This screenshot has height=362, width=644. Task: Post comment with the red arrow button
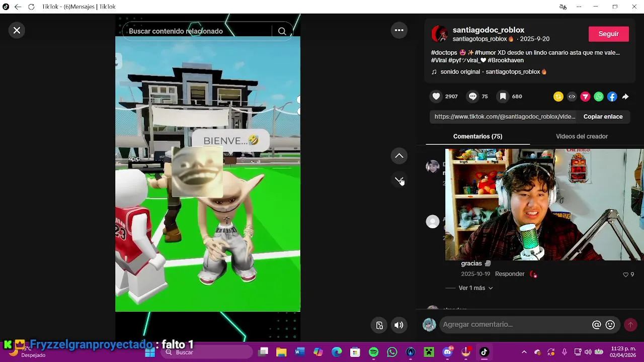[630, 325]
